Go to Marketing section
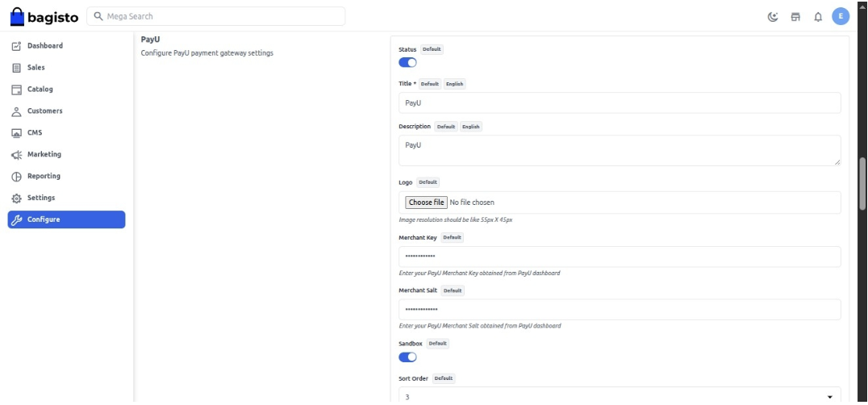 tap(66, 154)
